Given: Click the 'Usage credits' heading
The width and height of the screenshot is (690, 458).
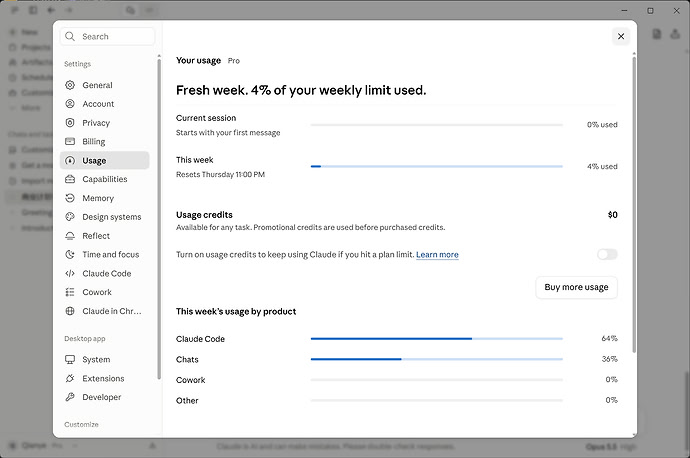Looking at the screenshot, I should click(204, 215).
